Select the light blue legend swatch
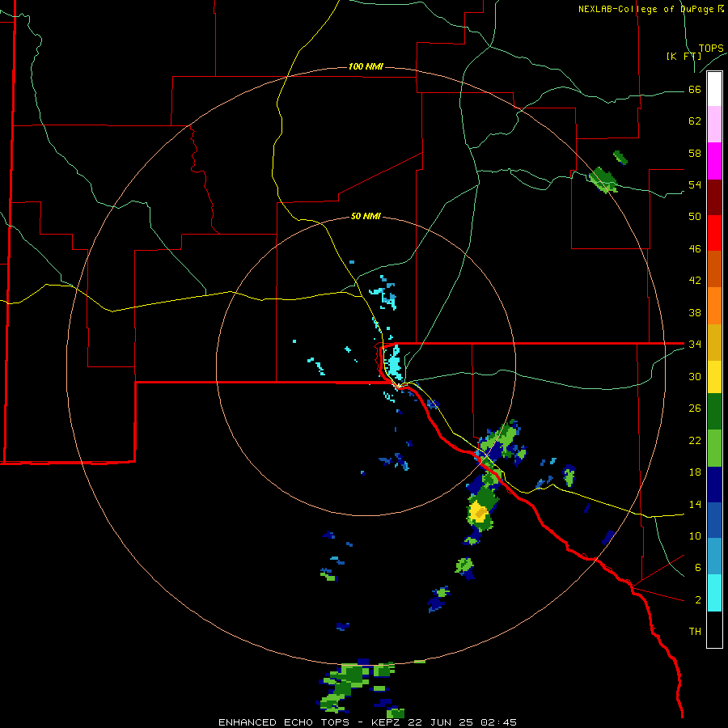Viewport: 728px width, 728px height. click(714, 557)
